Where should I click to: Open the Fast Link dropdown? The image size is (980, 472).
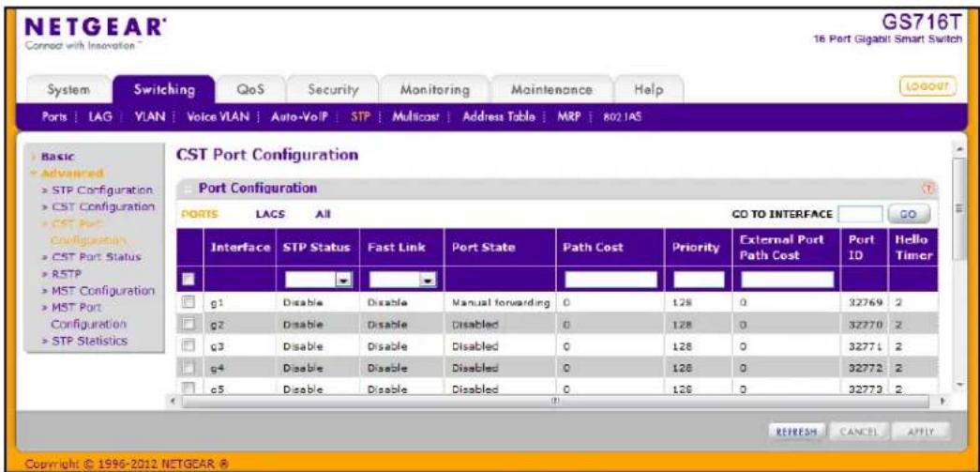(402, 279)
